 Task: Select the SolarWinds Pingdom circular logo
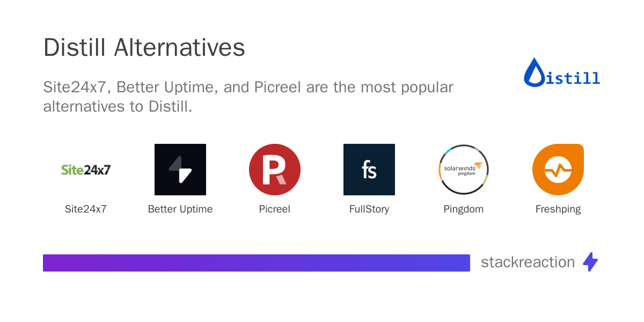(x=464, y=170)
